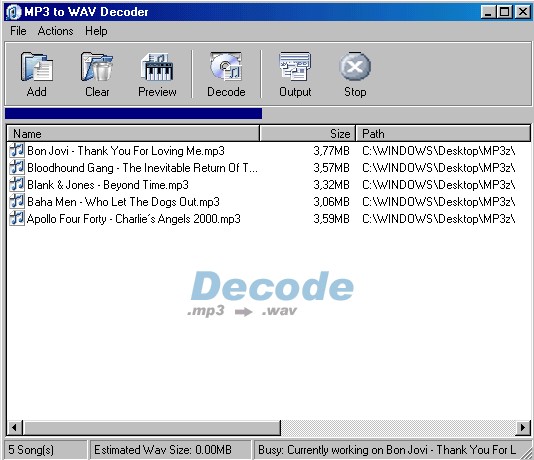Open the Actions menu

56,31
